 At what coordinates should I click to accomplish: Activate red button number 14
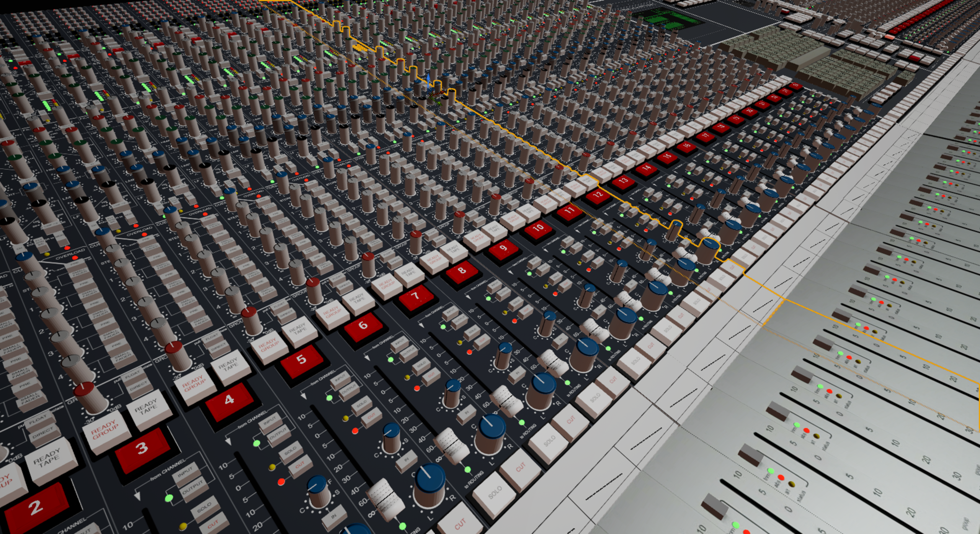(647, 168)
